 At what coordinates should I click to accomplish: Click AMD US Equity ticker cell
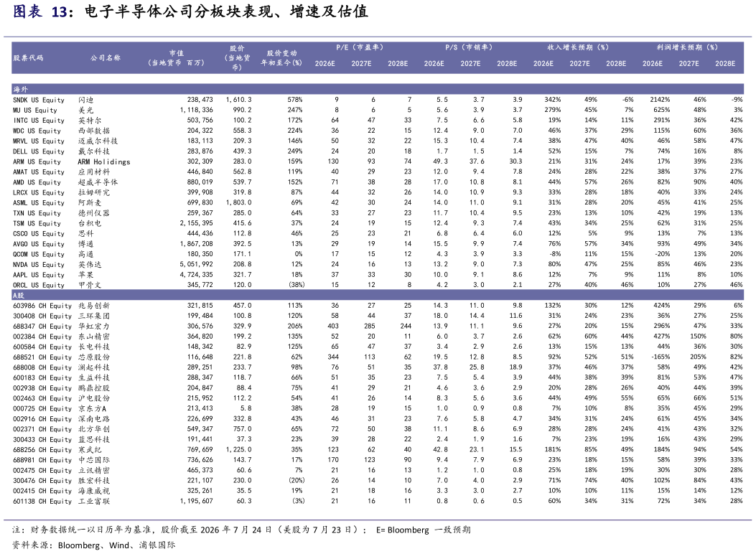click(x=37, y=182)
